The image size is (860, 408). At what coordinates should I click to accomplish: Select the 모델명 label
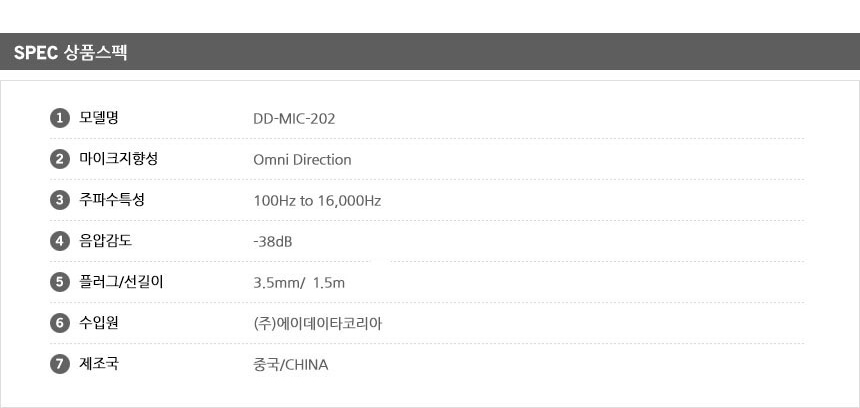(x=99, y=118)
